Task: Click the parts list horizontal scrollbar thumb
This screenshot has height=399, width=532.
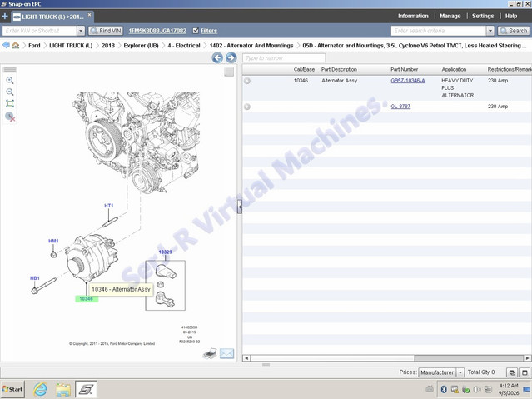Action: coord(469,358)
